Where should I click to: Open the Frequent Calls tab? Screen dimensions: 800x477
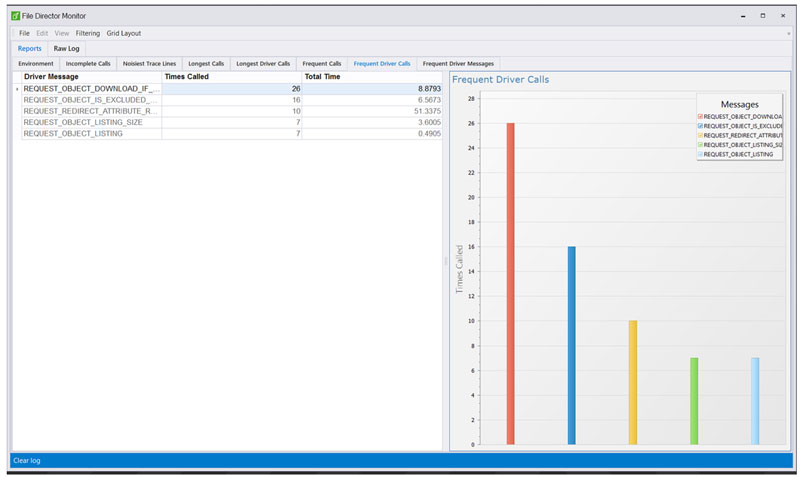click(x=321, y=64)
